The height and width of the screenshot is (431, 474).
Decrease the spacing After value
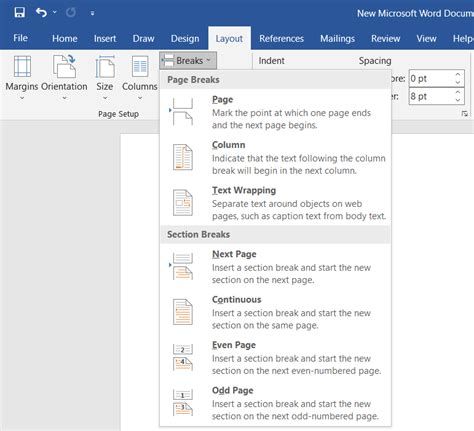coord(458,100)
